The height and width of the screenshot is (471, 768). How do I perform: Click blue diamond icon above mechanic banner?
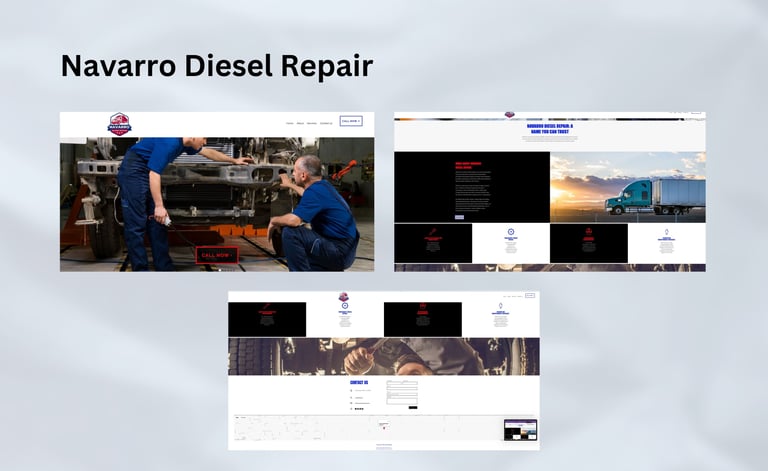click(501, 306)
